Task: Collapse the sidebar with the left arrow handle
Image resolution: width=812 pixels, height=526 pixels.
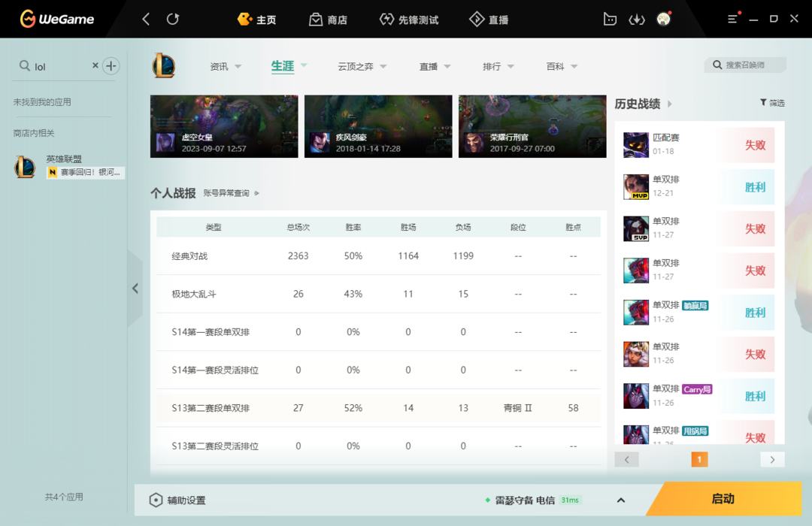Action: click(x=135, y=289)
